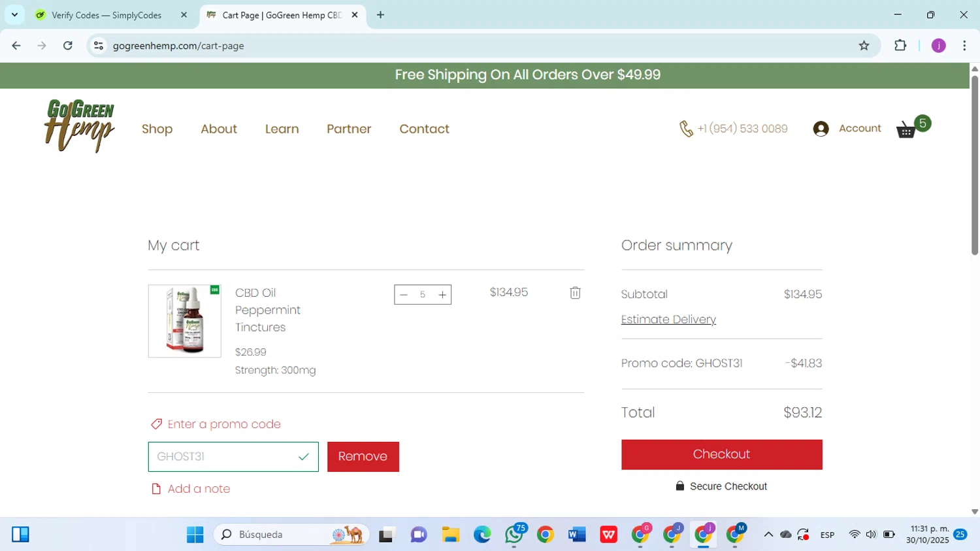
Task: Open the About menu item
Action: 219,129
